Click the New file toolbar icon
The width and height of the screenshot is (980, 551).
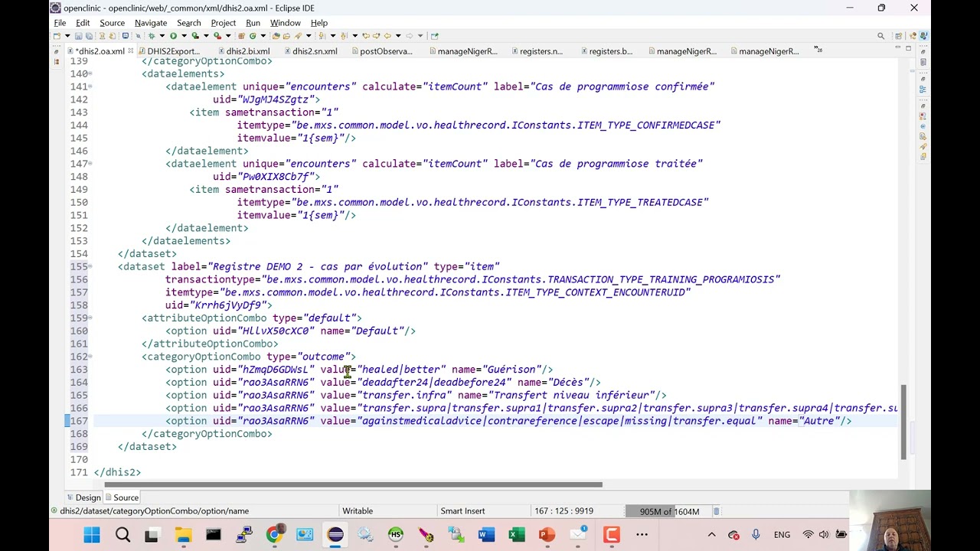[57, 35]
